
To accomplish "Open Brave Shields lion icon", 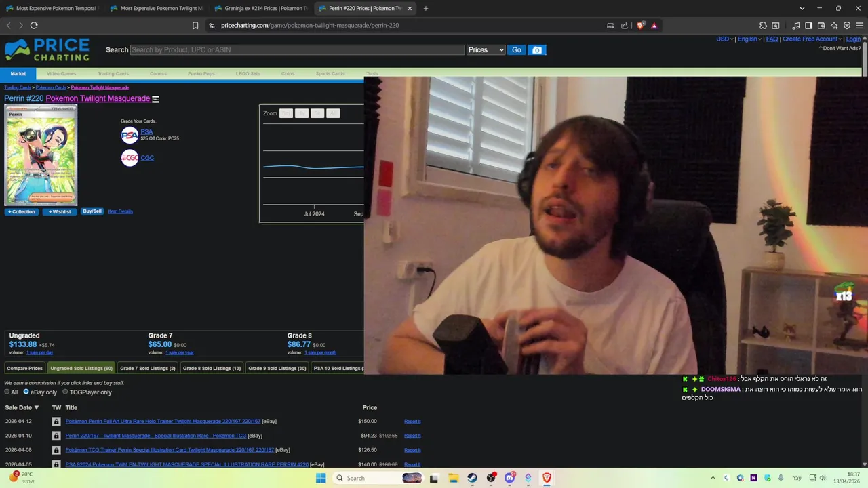I will coord(641,26).
